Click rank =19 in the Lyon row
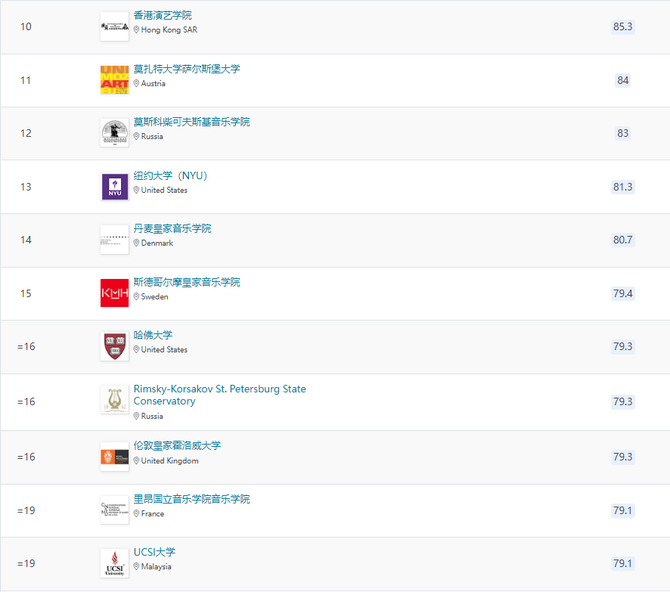The width and height of the screenshot is (670, 592). click(x=26, y=510)
